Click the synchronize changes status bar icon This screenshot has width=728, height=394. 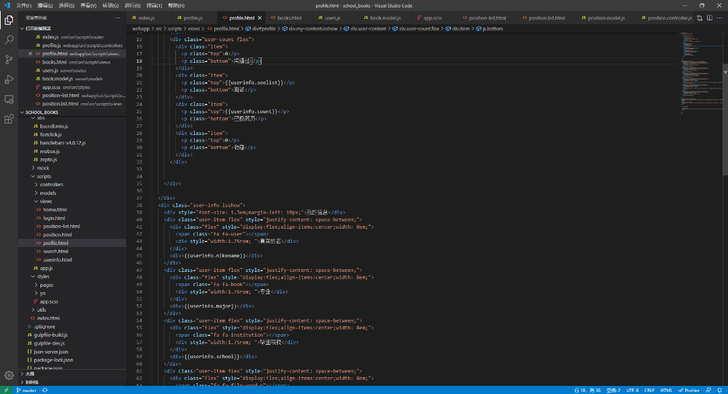click(45, 390)
